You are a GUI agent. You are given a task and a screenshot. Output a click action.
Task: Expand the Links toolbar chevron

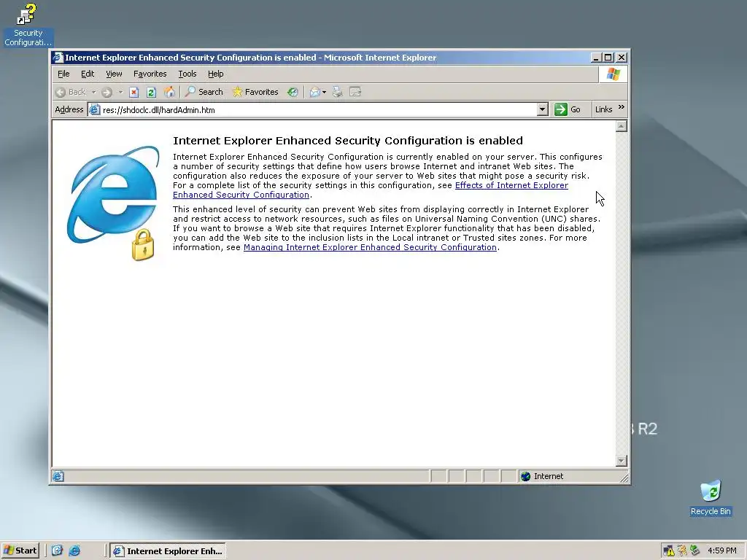pos(622,107)
